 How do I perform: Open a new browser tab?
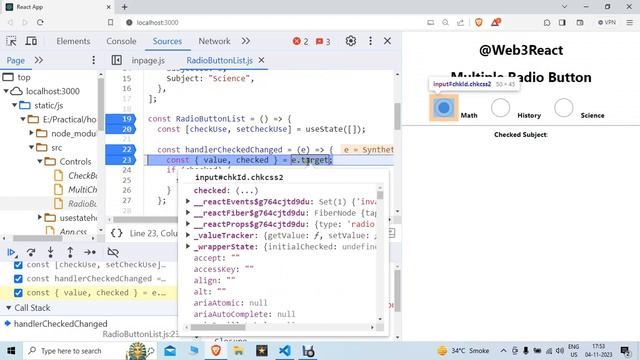(124, 7)
